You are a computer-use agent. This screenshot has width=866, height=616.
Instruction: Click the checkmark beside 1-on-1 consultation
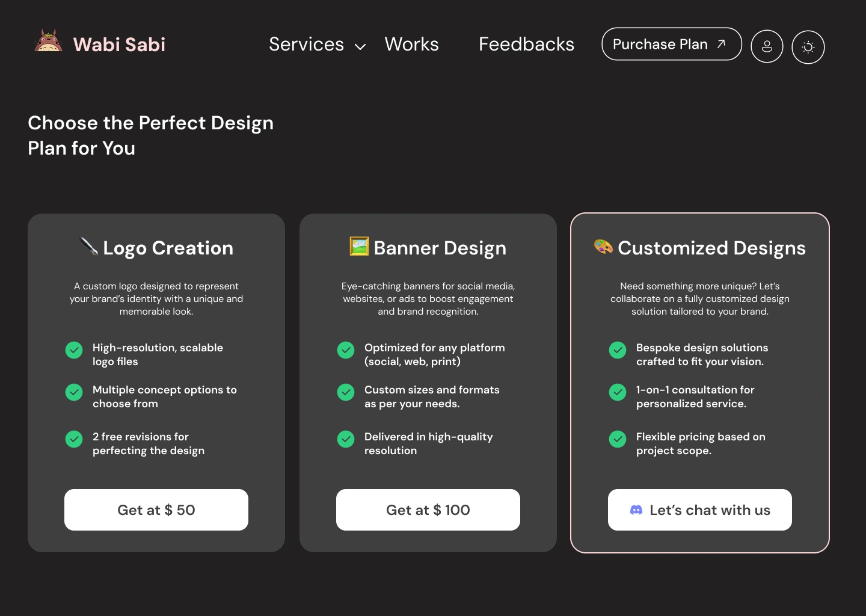(x=618, y=392)
